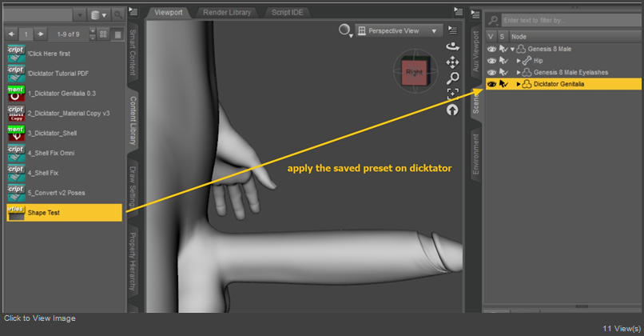Switch to the Smart Content side tab
The height and width of the screenshot is (336, 644).
[133, 52]
